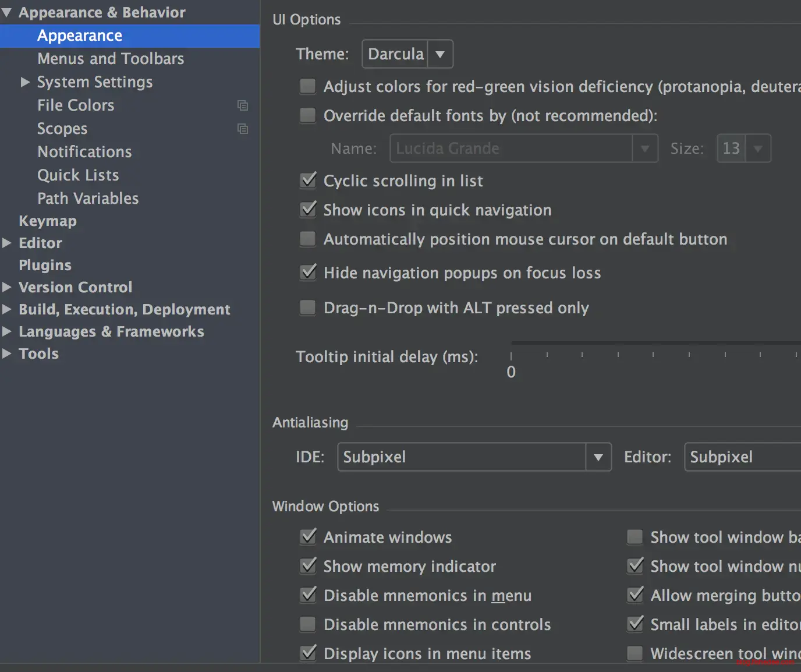The image size is (801, 672).
Task: Click the project-level icon beside Scopes
Action: coord(243,129)
